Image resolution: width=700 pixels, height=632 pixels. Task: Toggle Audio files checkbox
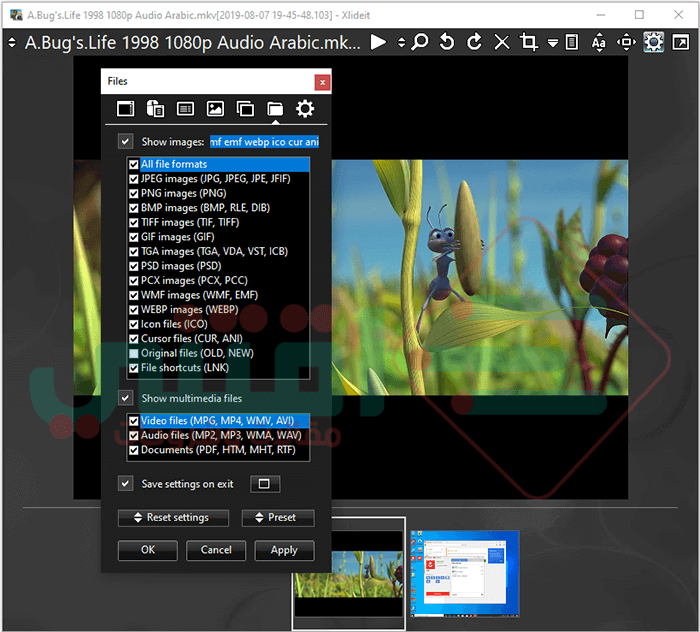pos(133,436)
